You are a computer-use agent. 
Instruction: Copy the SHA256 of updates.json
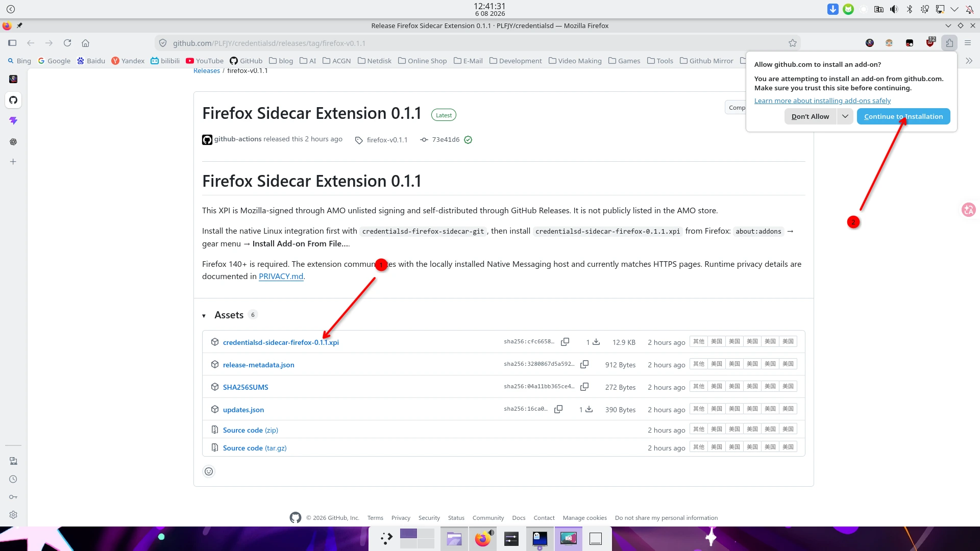(x=558, y=409)
